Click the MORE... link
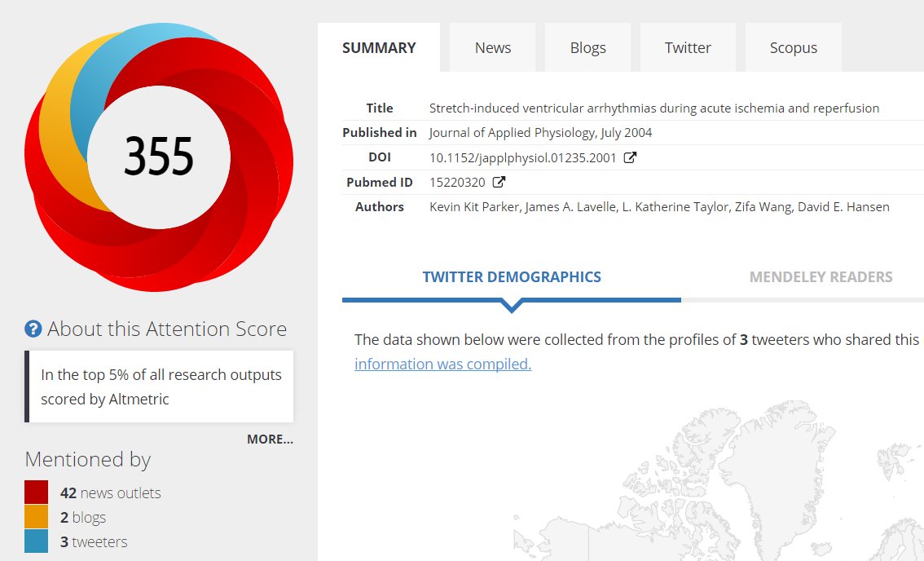The height and width of the screenshot is (561, 924). [x=270, y=439]
